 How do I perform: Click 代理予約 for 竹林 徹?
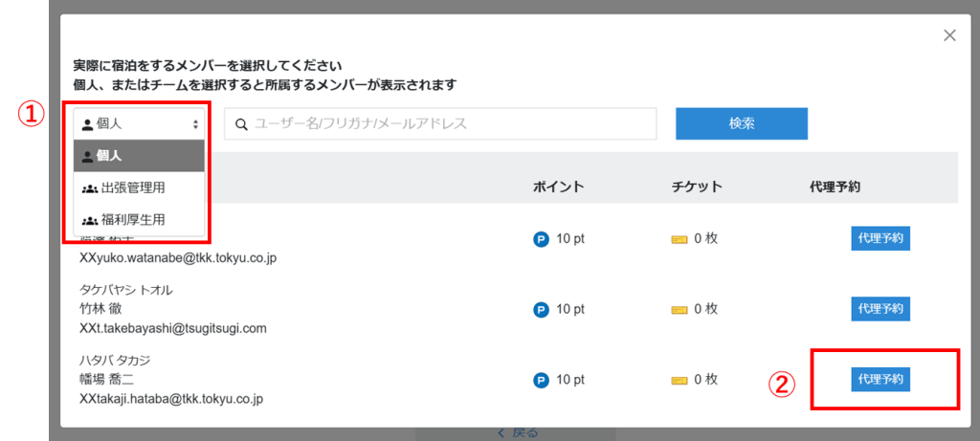click(880, 309)
